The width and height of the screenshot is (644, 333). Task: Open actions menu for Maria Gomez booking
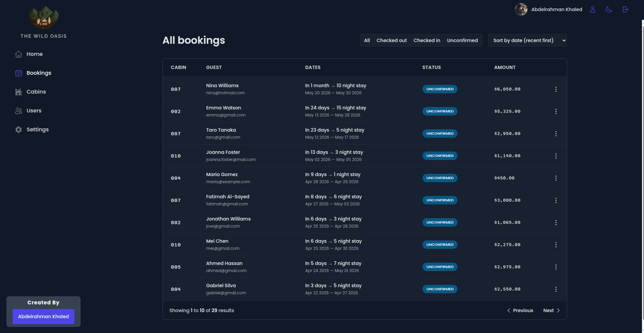click(556, 178)
